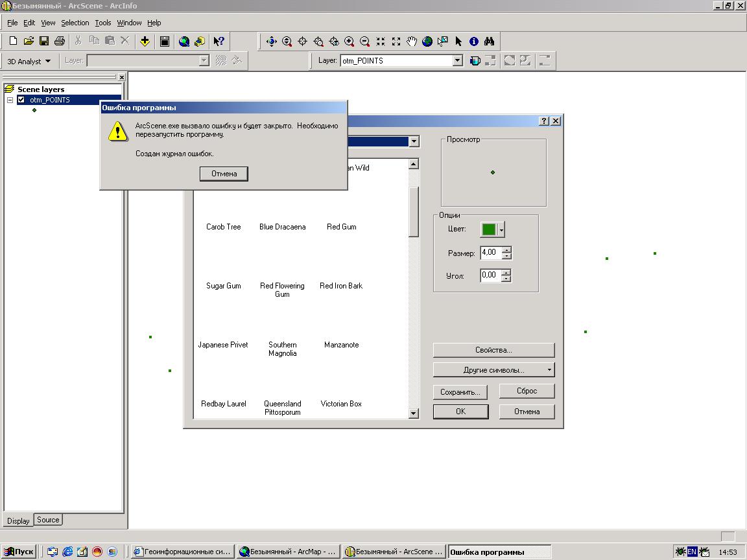The height and width of the screenshot is (560, 747).
Task: Click the green Цвет color swatch
Action: 489,229
